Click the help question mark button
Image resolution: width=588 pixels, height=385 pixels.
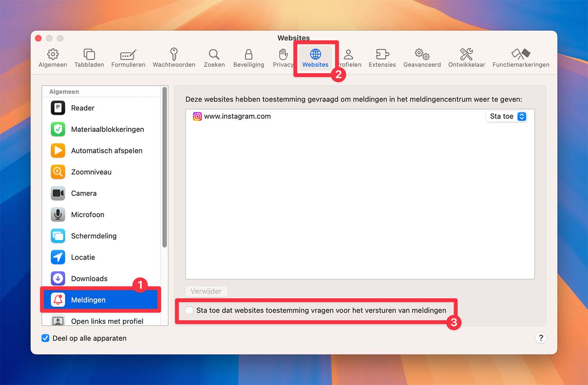coord(541,338)
